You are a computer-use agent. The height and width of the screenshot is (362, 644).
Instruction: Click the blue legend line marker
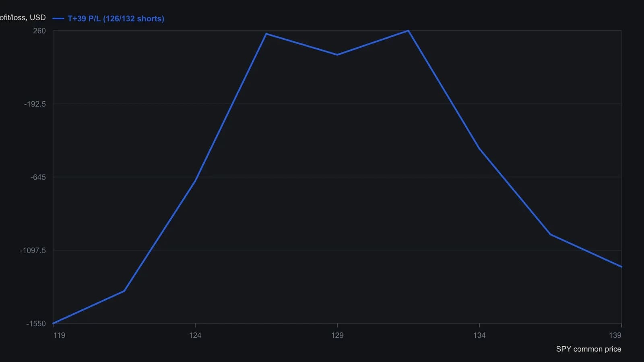[x=58, y=19]
